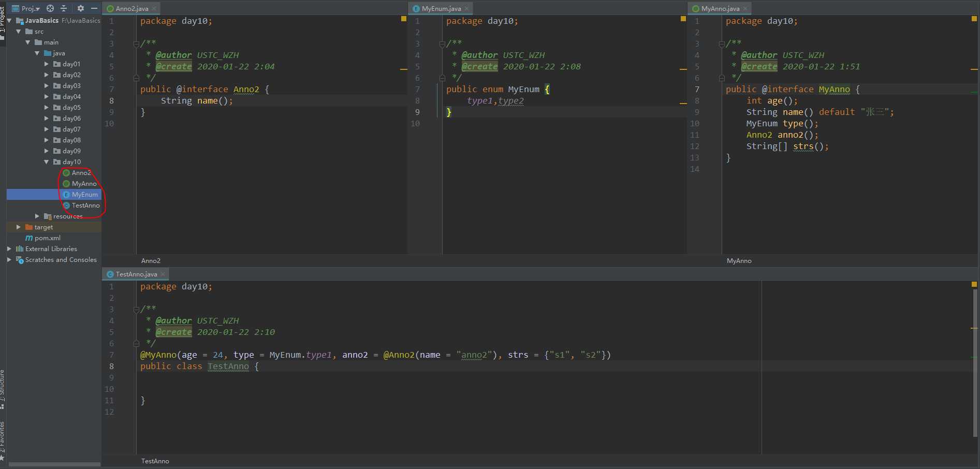The height and width of the screenshot is (469, 980).
Task: Click the TestAnno.java vertical scrollbar
Action: 975,362
